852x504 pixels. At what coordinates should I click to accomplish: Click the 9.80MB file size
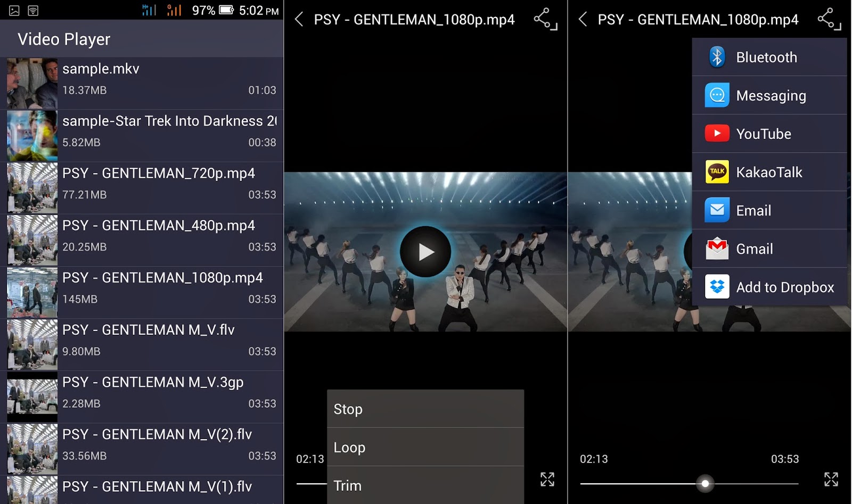tap(81, 351)
